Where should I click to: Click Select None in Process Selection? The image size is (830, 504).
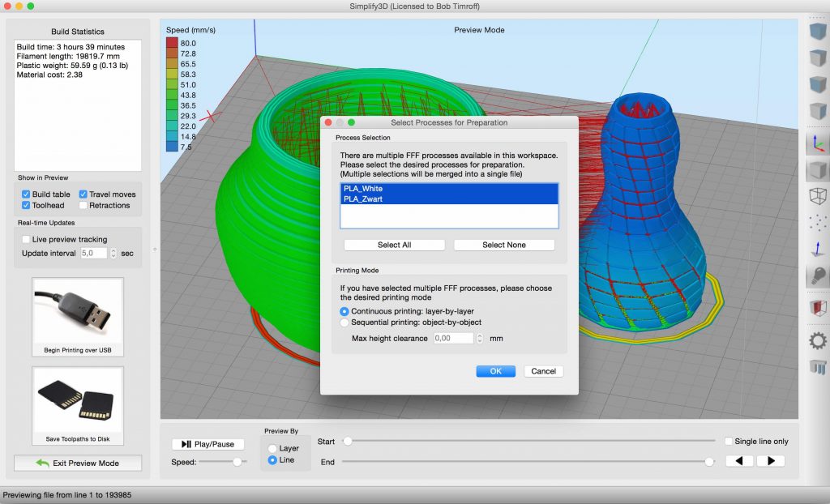pos(504,245)
